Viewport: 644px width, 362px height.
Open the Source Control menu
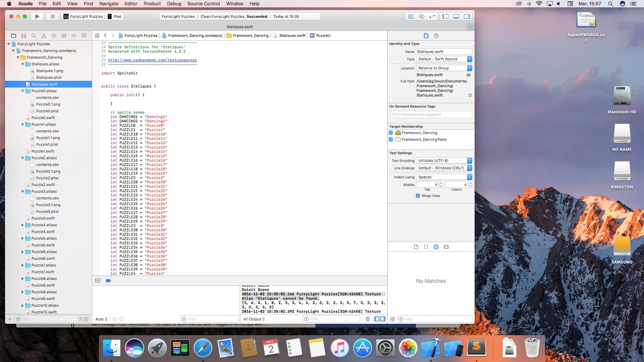[x=204, y=4]
